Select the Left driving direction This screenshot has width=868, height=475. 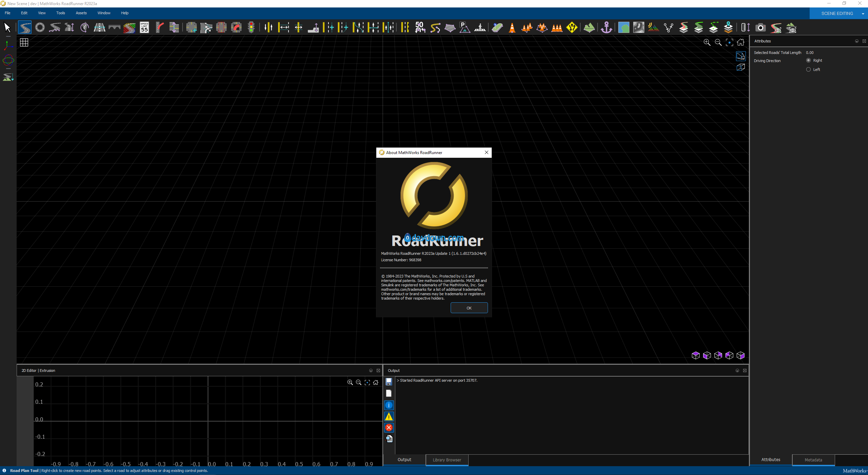tap(809, 70)
